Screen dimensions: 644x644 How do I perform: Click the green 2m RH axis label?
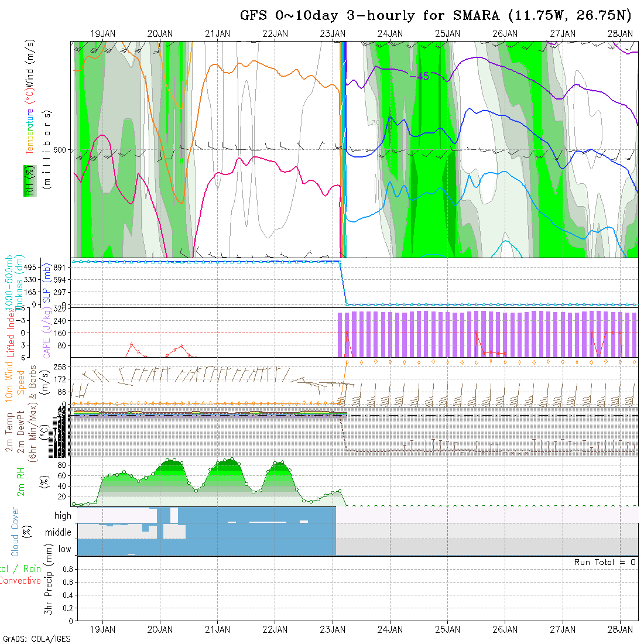(x=21, y=482)
